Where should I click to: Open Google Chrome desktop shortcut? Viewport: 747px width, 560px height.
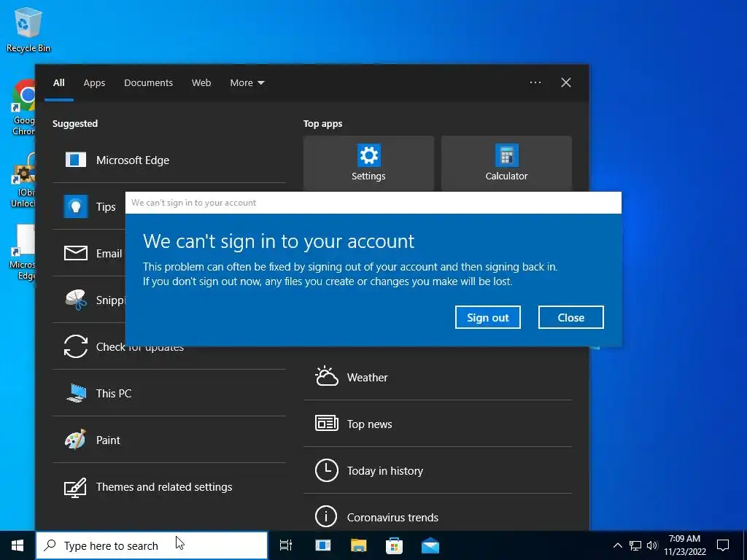24,107
